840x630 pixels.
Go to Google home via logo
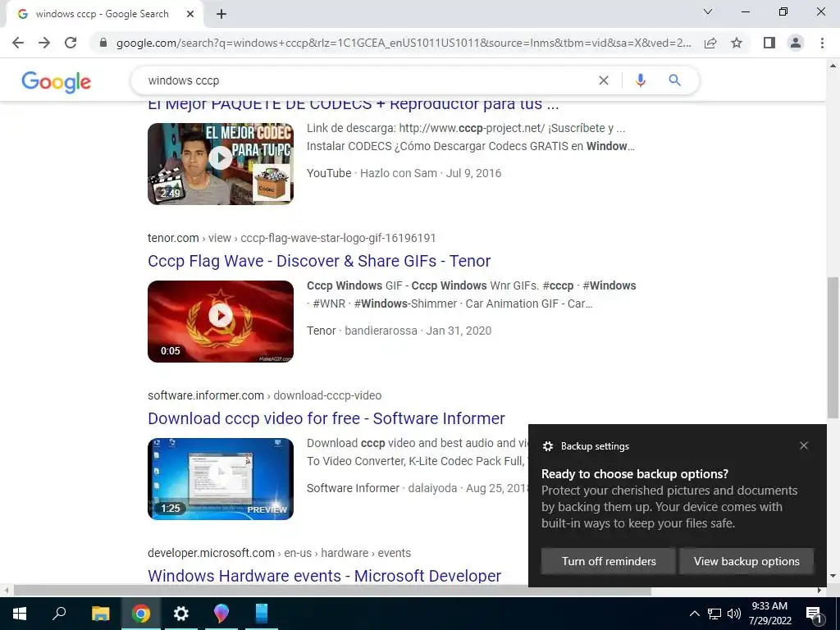click(57, 81)
